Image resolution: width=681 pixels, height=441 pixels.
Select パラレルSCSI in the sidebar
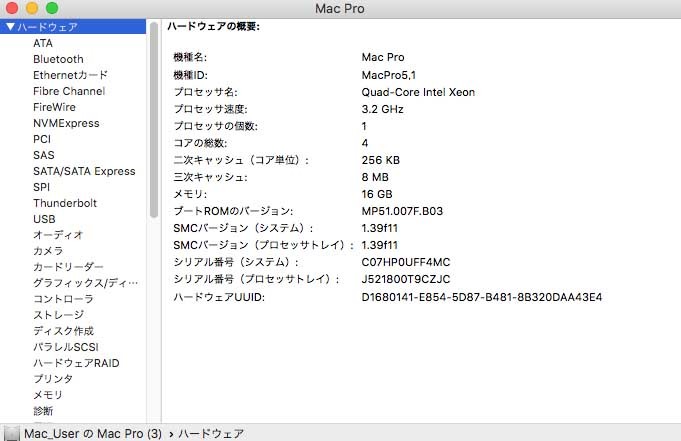[x=66, y=347]
